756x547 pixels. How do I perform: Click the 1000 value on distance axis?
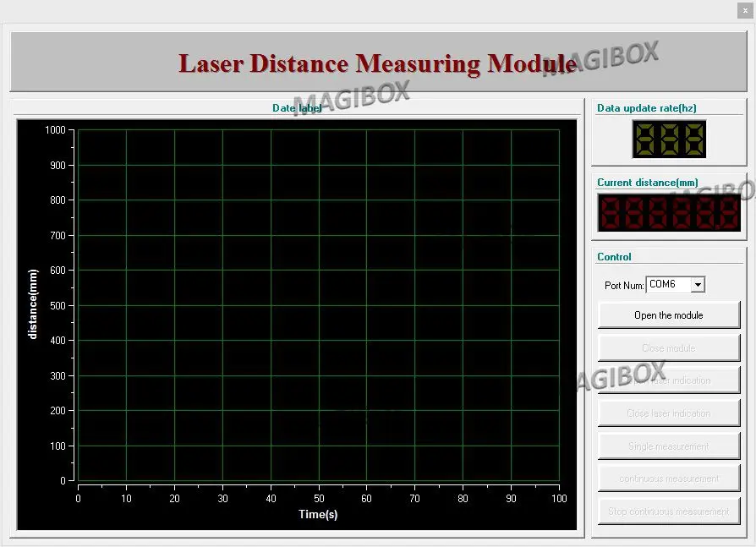[55, 130]
